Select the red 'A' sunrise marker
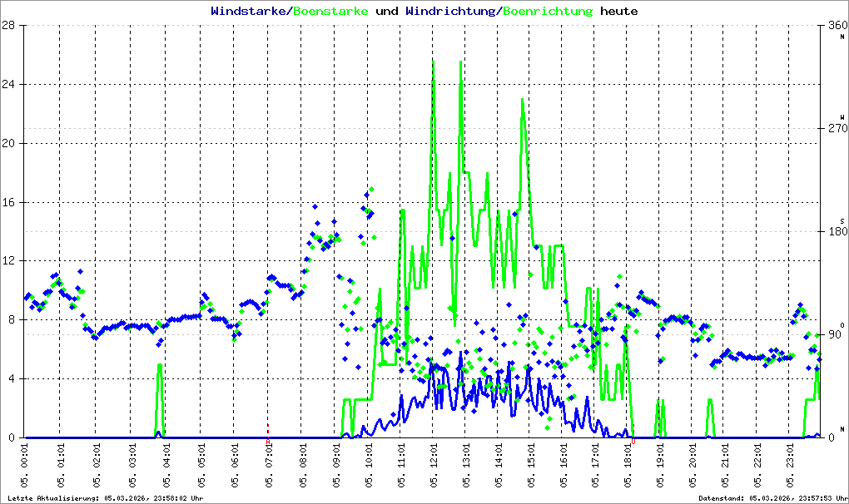This screenshot has width=849, height=504. click(268, 442)
